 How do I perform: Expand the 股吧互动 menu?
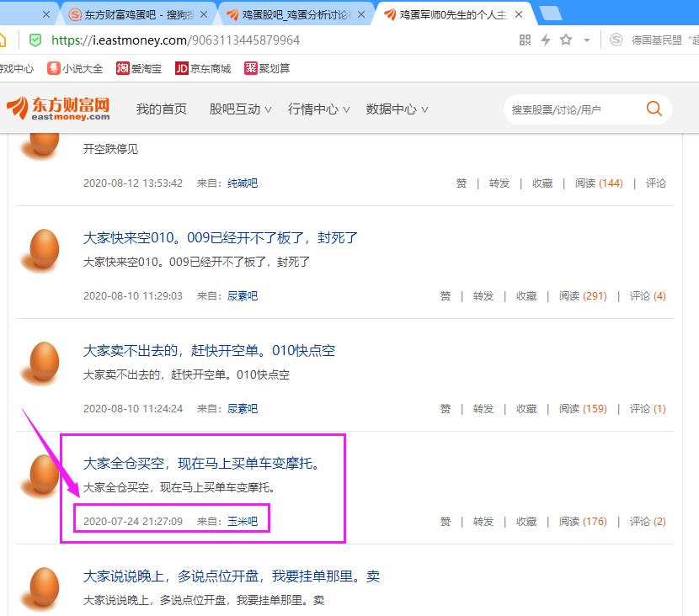point(240,109)
